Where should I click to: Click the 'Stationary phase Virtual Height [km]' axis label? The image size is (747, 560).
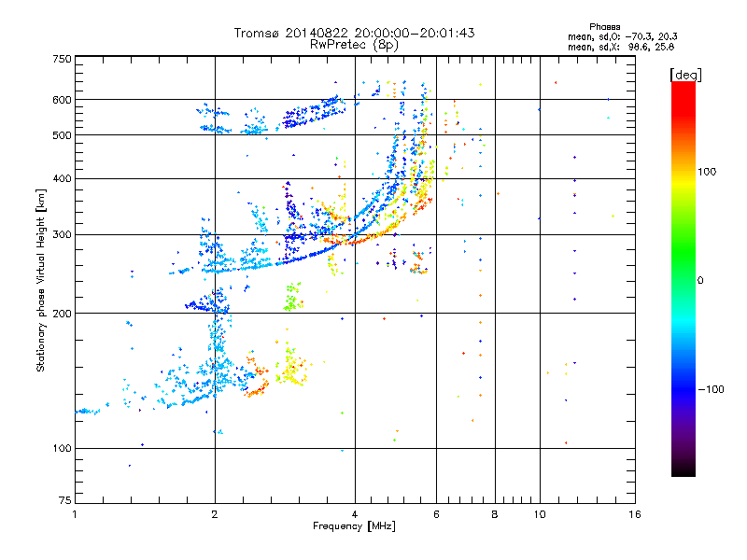[x=40, y=281]
